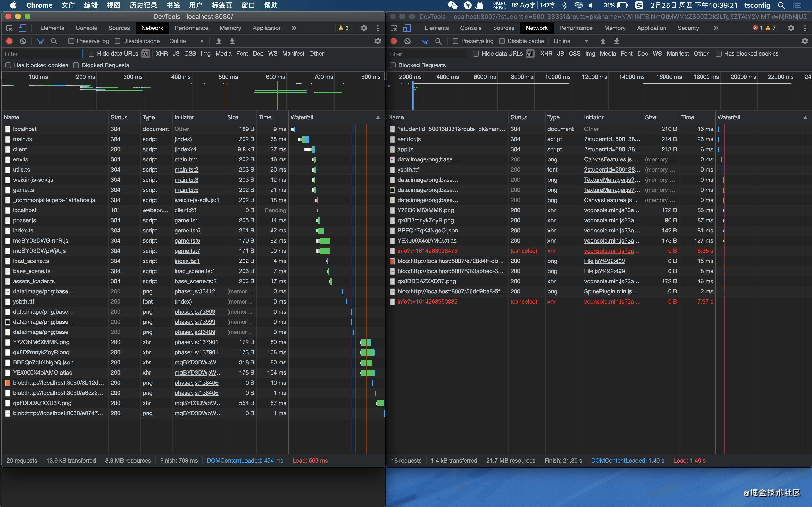Select canceled request info?t=1614263938478
The image size is (812, 507).
click(427, 251)
